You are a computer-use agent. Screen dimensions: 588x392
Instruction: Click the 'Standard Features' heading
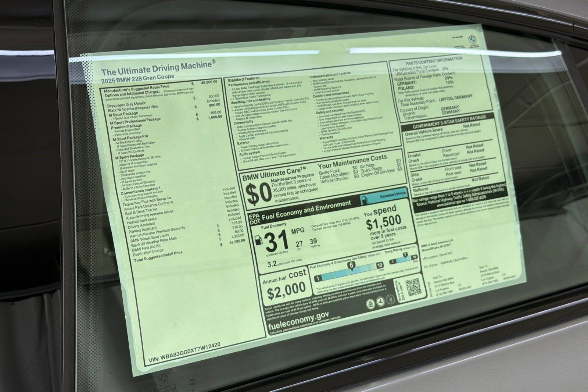click(244, 79)
